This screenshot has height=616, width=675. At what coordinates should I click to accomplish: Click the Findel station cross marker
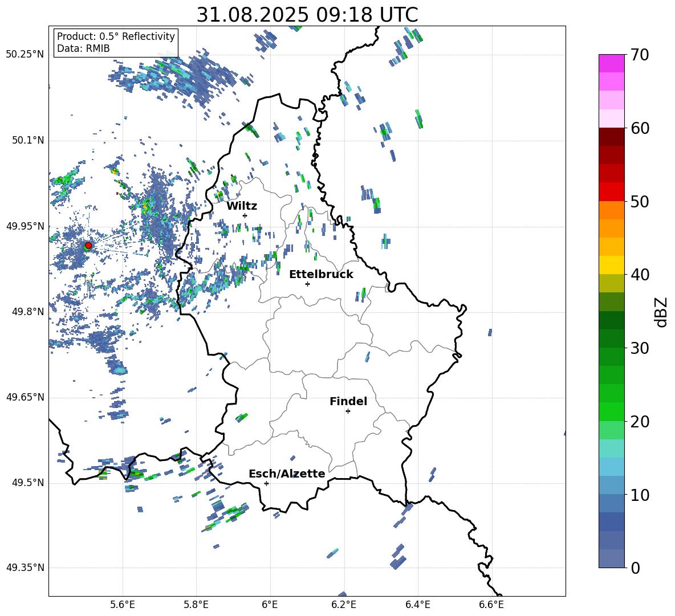[348, 411]
